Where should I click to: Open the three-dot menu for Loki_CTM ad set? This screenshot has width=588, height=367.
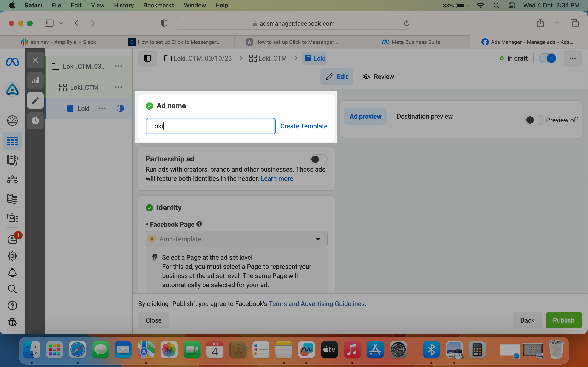[x=119, y=87]
